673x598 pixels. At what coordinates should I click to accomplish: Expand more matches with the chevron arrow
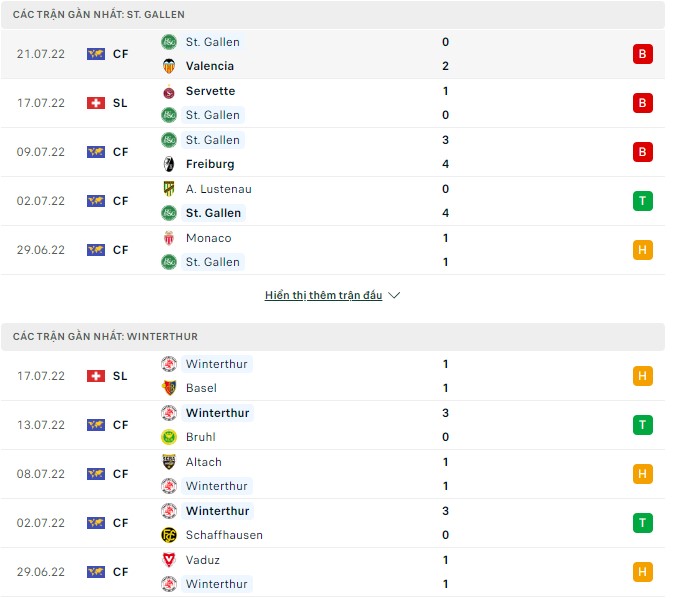coord(394,296)
